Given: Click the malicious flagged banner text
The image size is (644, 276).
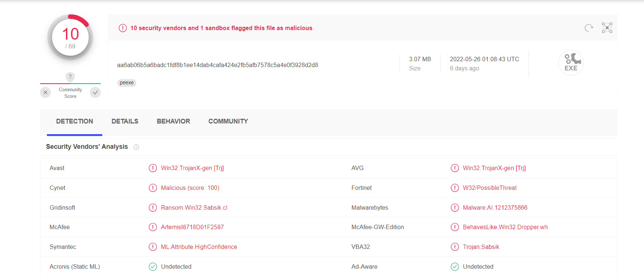Looking at the screenshot, I should (221, 28).
